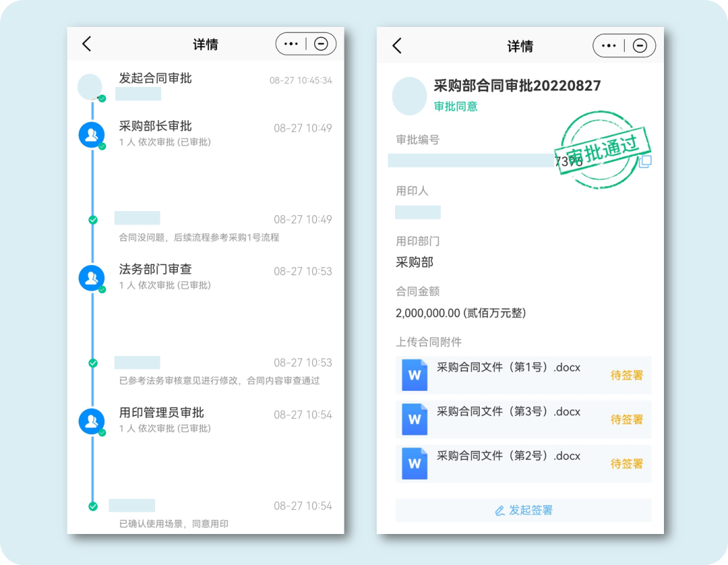
Task: Tap the initiator avatar next to 发起合同审批
Action: (91, 86)
